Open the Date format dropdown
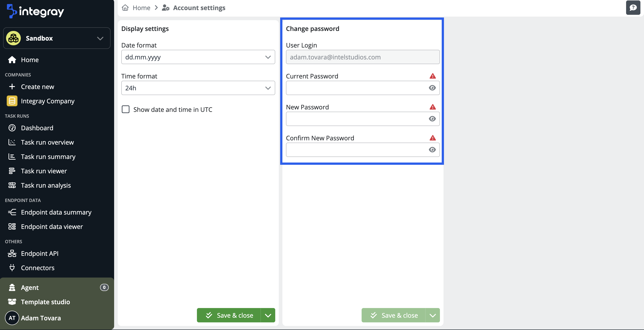The image size is (644, 330). pos(198,57)
